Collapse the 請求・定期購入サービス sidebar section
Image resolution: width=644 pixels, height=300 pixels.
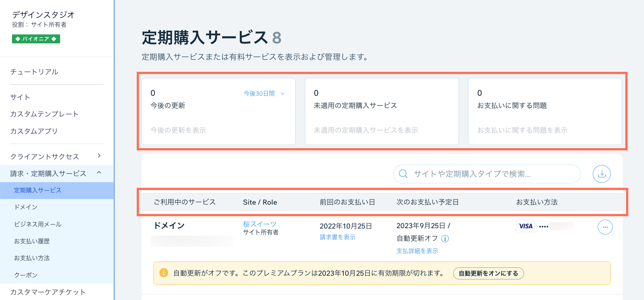pyautogui.click(x=57, y=174)
